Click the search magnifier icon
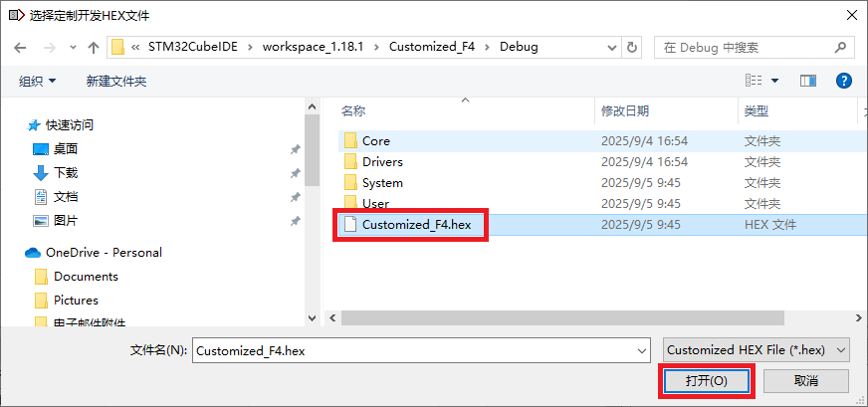The image size is (868, 407). [x=841, y=47]
